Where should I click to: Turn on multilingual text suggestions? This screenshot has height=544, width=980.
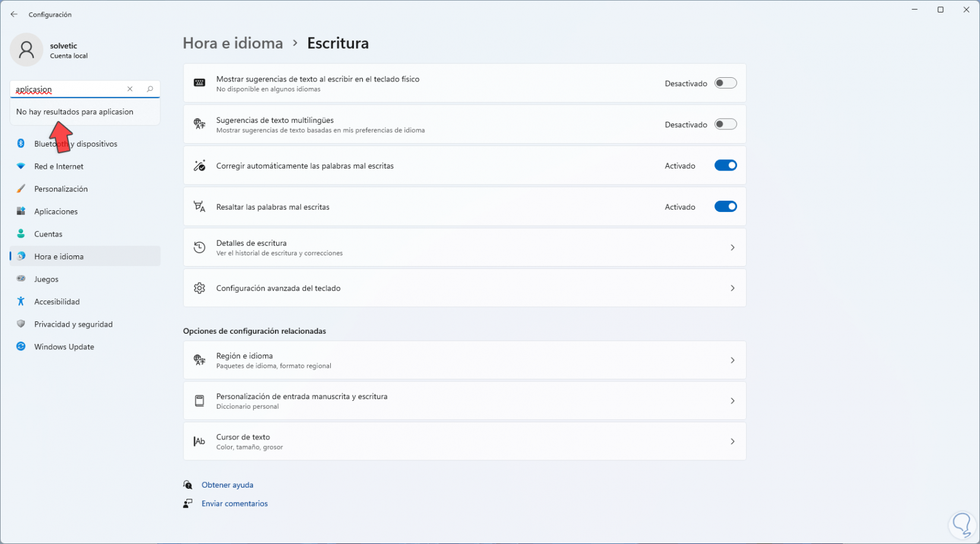(725, 124)
